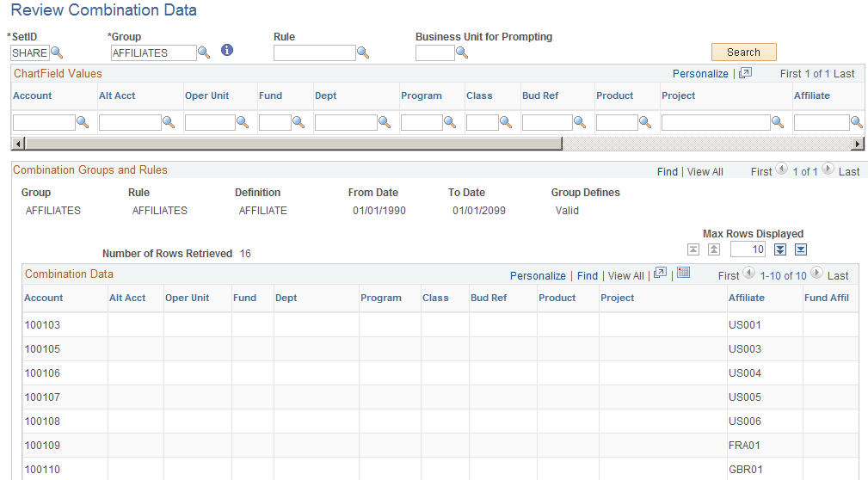Select affiliate cell US004

(745, 373)
